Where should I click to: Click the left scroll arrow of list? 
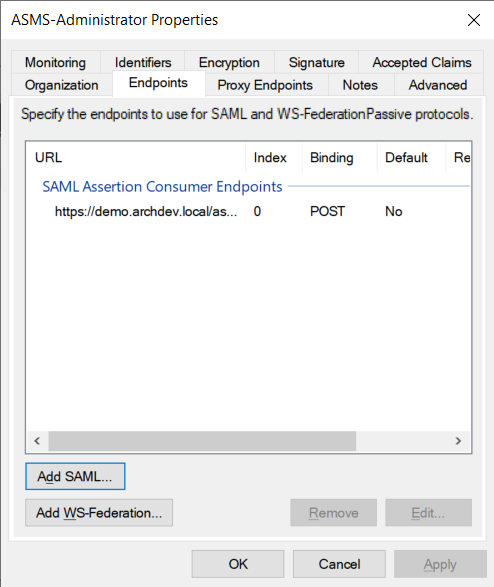click(x=37, y=441)
